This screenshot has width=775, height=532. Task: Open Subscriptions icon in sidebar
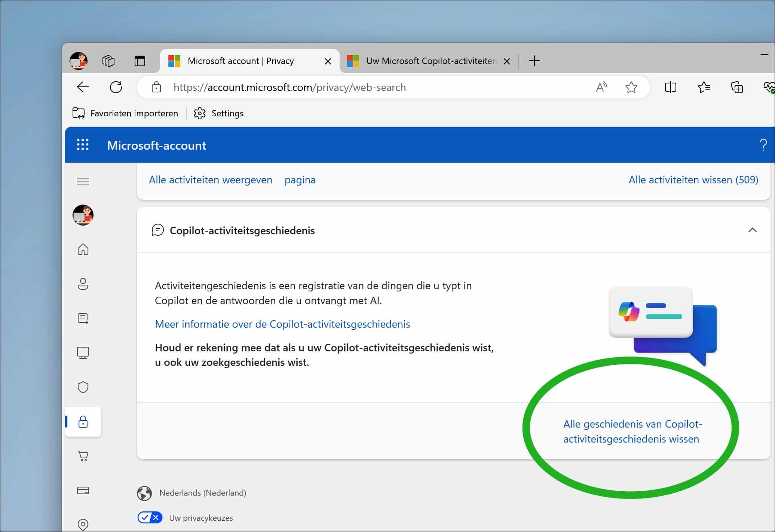(83, 318)
